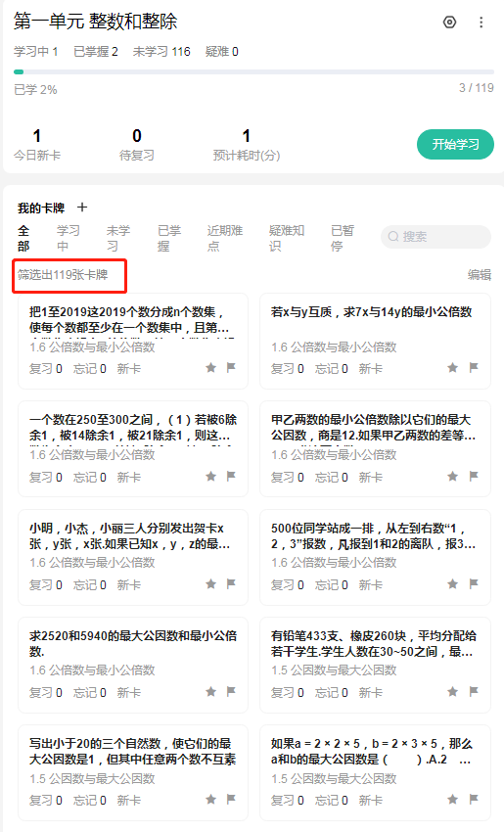Star the 把1至2019 card
The width and height of the screenshot is (504, 832).
coord(210,367)
